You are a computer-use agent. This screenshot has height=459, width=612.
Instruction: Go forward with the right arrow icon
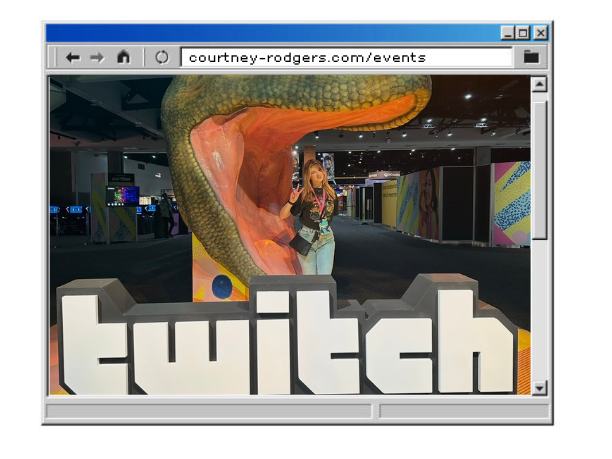pyautogui.click(x=97, y=57)
